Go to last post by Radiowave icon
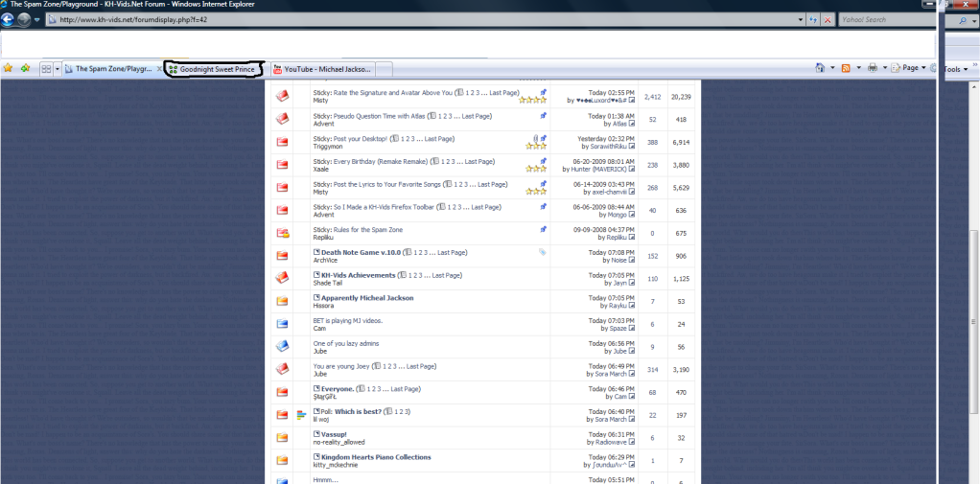980x484 pixels. coord(632,442)
